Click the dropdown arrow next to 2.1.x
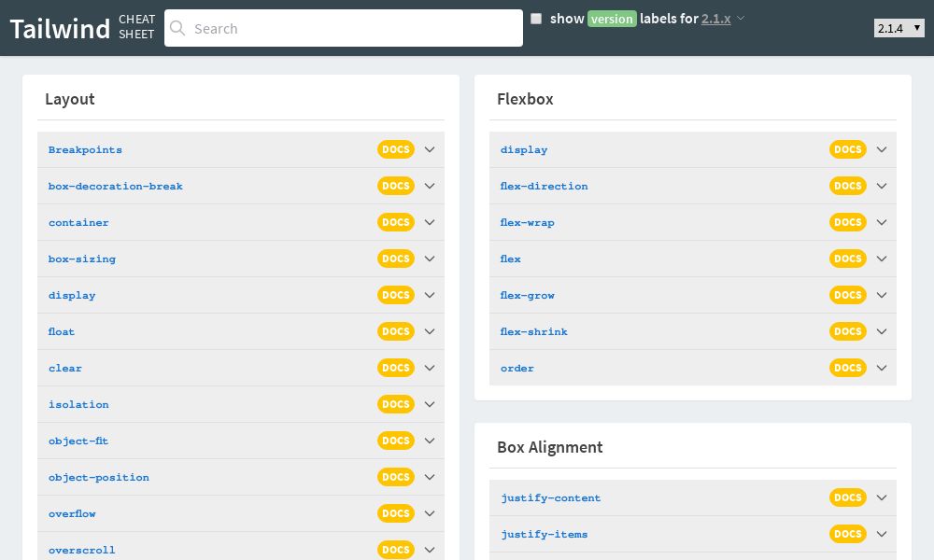 point(739,19)
